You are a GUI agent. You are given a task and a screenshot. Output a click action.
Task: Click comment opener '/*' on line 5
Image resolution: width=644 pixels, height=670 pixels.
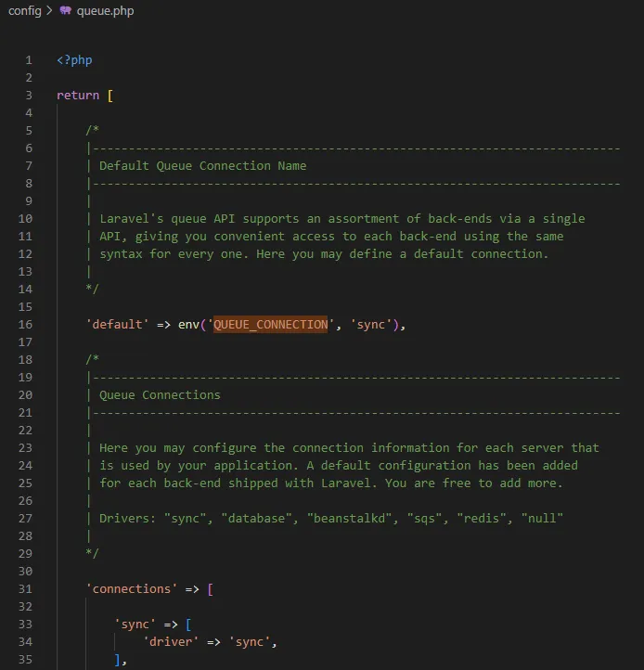click(x=92, y=130)
